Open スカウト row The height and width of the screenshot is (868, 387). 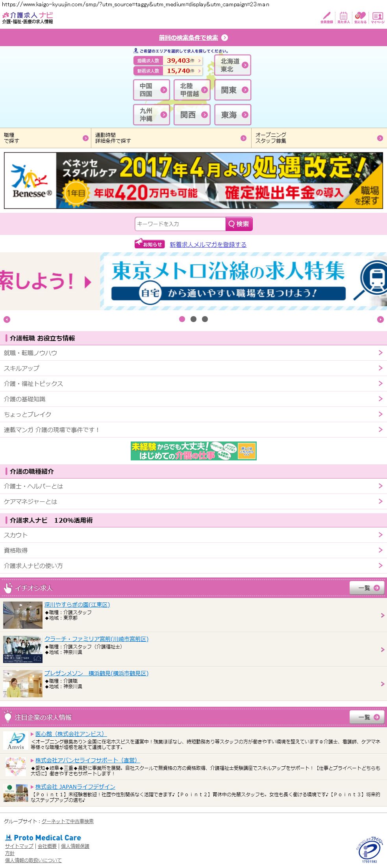pos(193,535)
